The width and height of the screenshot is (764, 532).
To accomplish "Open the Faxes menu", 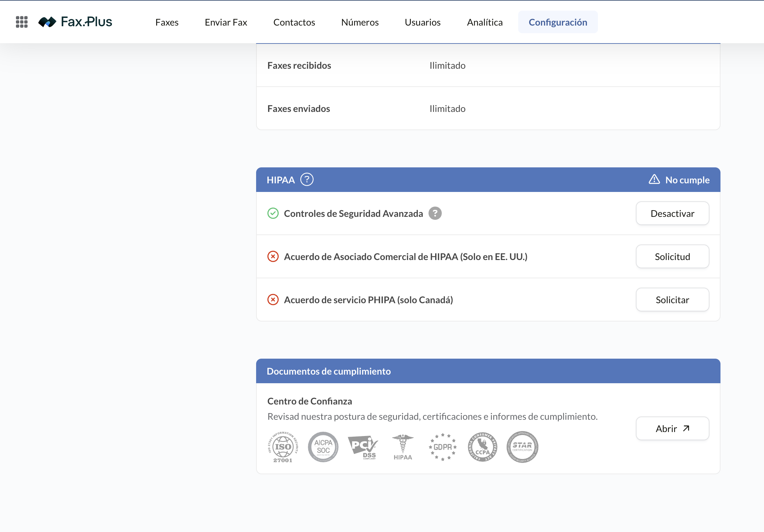I will pyautogui.click(x=167, y=22).
